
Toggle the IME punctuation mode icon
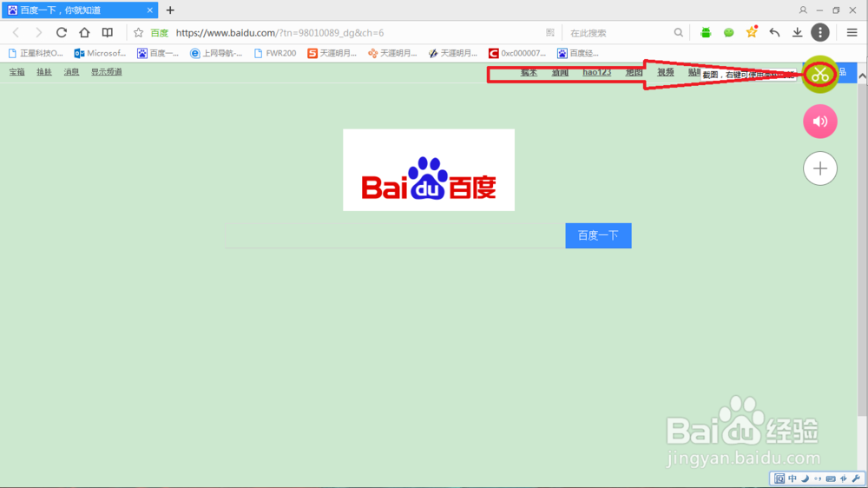coord(819,478)
